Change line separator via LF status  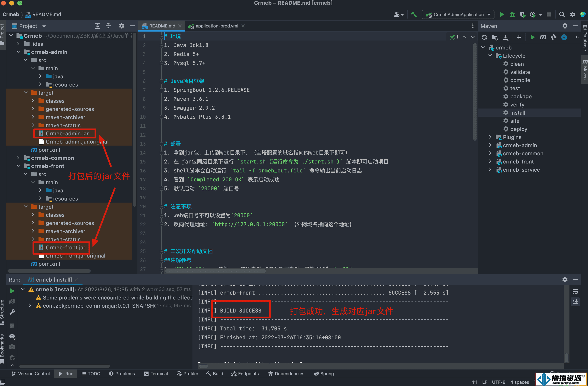484,382
